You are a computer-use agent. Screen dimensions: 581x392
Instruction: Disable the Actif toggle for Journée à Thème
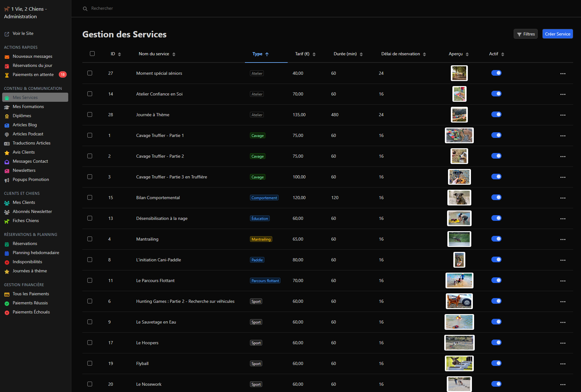click(x=496, y=115)
